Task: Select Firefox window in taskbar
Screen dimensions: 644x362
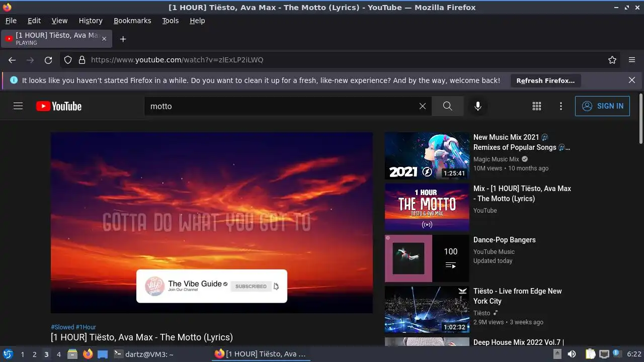Action: [x=261, y=354]
